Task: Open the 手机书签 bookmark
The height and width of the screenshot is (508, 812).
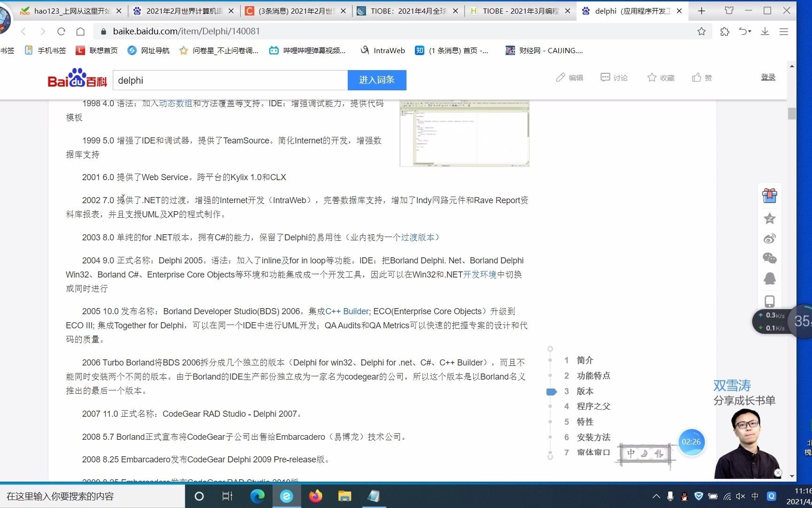Action: [46, 50]
